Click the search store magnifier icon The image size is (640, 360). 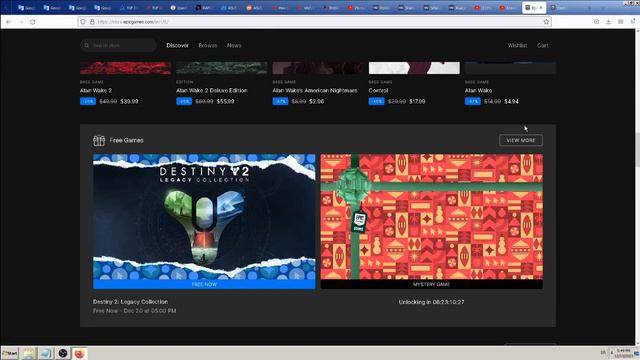87,45
